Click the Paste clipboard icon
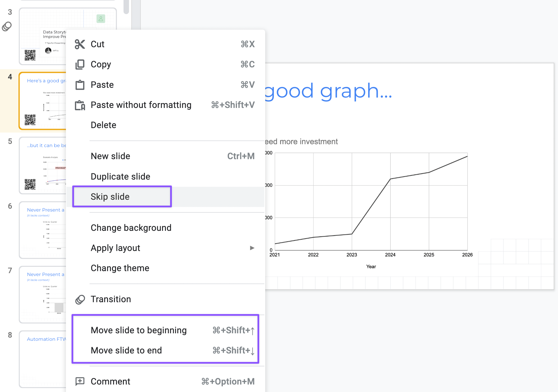Image resolution: width=558 pixels, height=392 pixels. click(x=80, y=85)
